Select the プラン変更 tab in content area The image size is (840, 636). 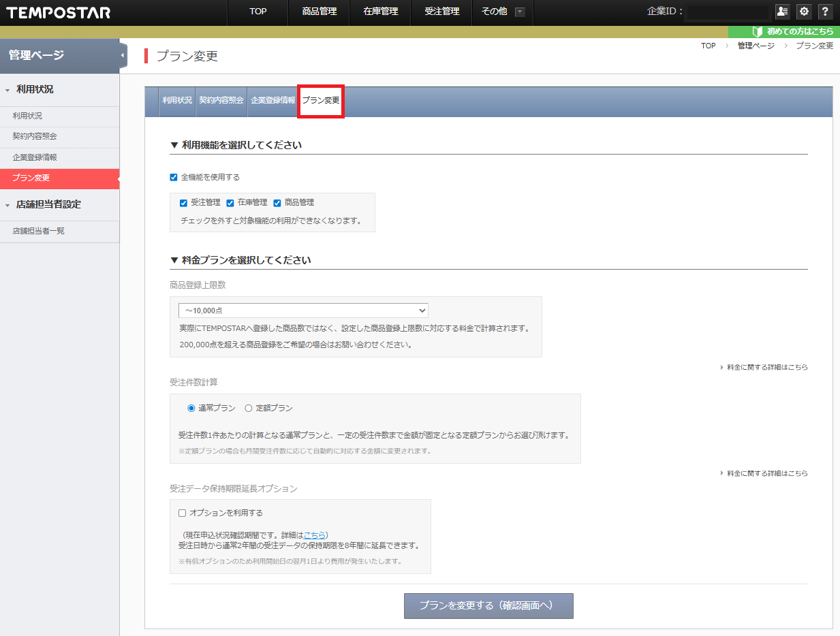pyautogui.click(x=321, y=101)
